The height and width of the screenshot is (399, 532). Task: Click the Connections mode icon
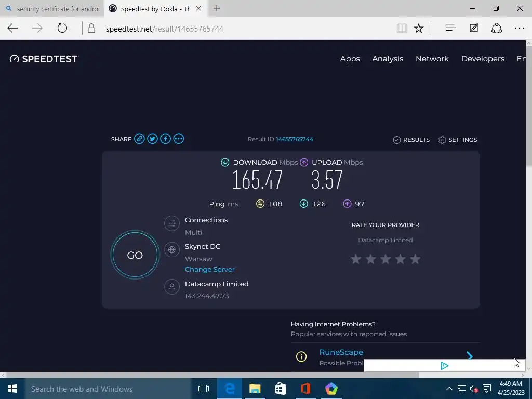(x=171, y=223)
